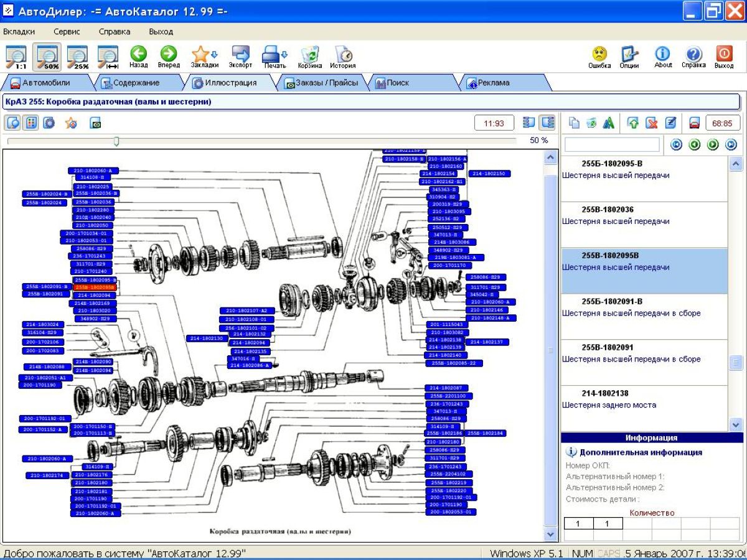The image size is (747, 560).
Task: Click the parts search input field
Action: pyautogui.click(x=611, y=144)
